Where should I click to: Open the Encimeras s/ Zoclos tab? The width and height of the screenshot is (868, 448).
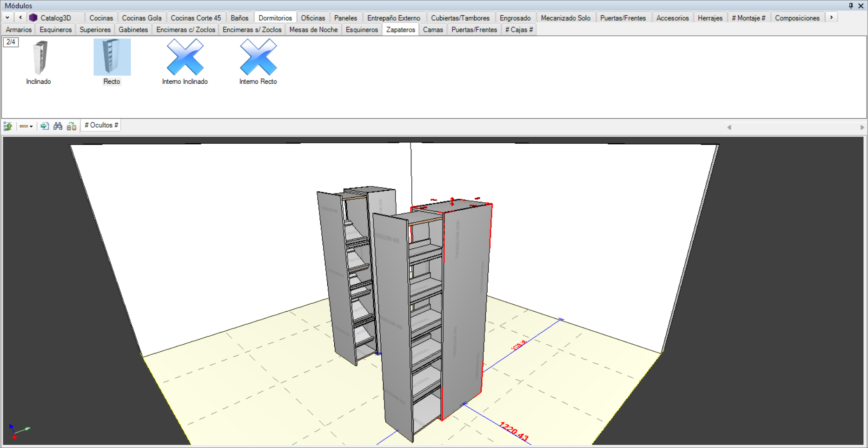252,29
